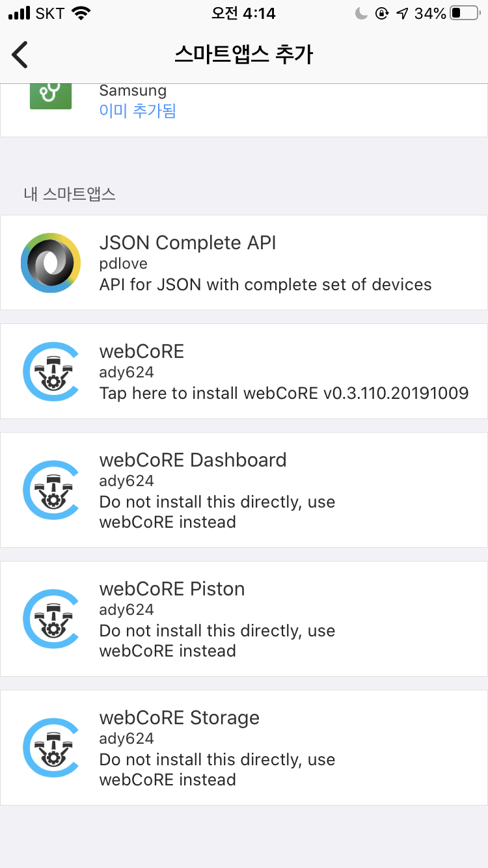Tap the 'Samsung' label text
Image resolution: width=488 pixels, height=868 pixels.
point(133,91)
